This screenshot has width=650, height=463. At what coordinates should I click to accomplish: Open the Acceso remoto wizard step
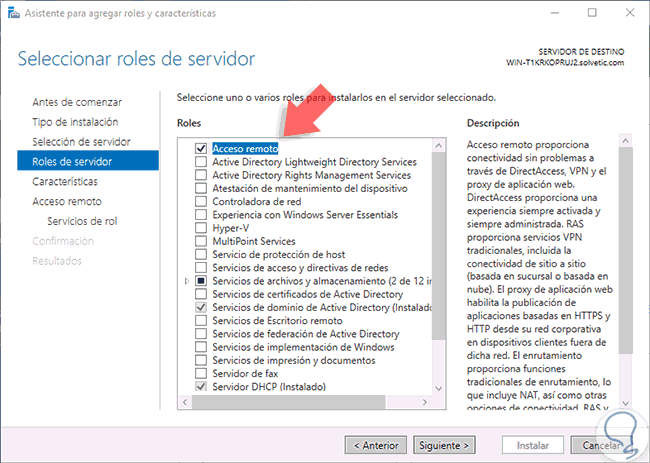(67, 201)
